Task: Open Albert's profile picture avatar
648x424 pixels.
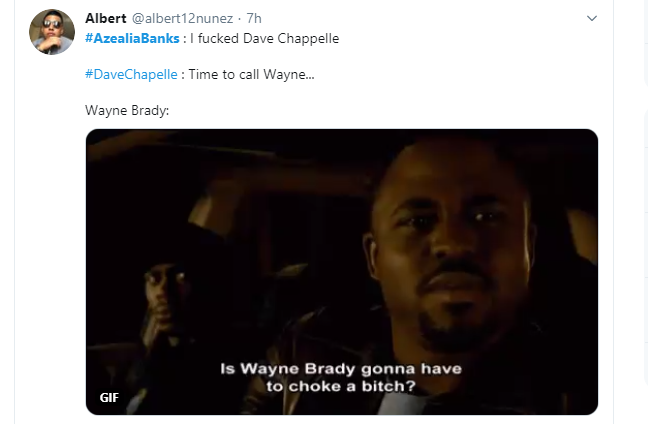Action: coord(52,32)
